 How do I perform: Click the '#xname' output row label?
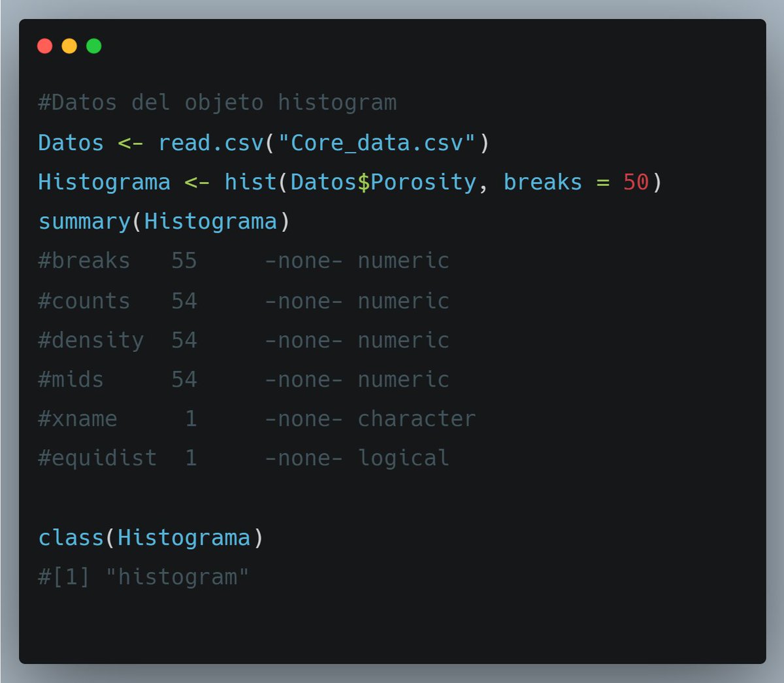[x=78, y=419]
